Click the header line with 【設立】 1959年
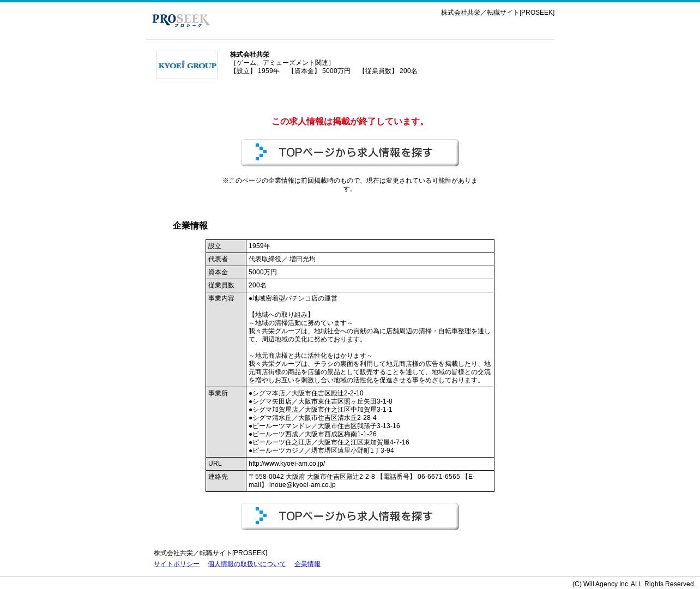The height and width of the screenshot is (589, 700). (324, 71)
